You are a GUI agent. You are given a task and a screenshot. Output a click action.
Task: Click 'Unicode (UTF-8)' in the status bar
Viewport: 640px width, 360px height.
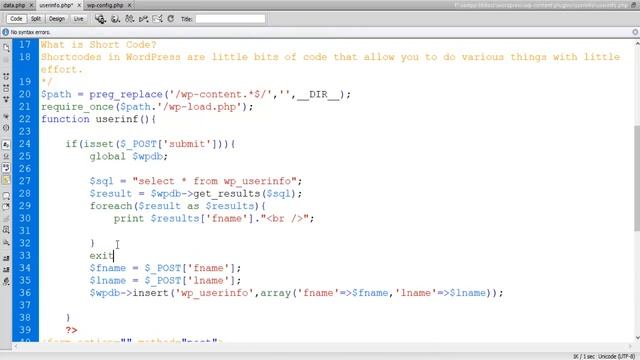pyautogui.click(x=616, y=356)
